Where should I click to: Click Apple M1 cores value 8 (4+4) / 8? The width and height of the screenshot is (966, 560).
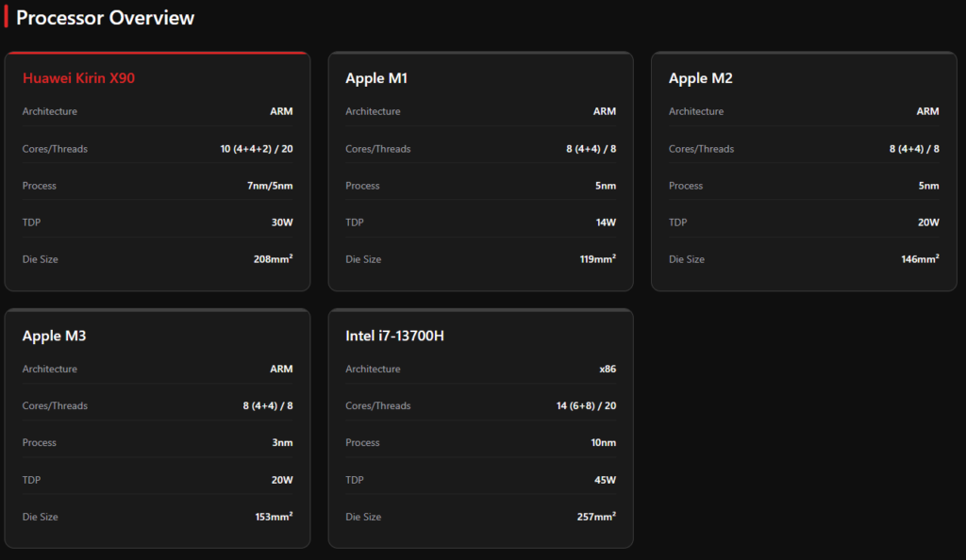click(x=591, y=149)
